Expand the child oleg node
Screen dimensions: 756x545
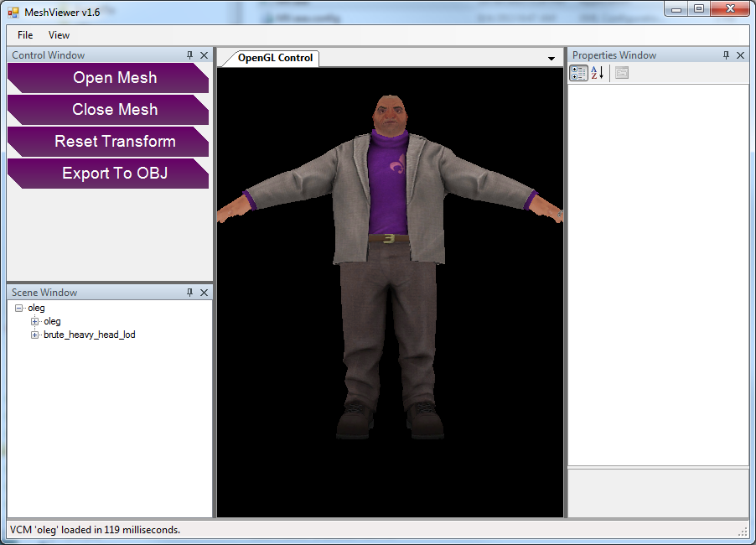[x=34, y=321]
